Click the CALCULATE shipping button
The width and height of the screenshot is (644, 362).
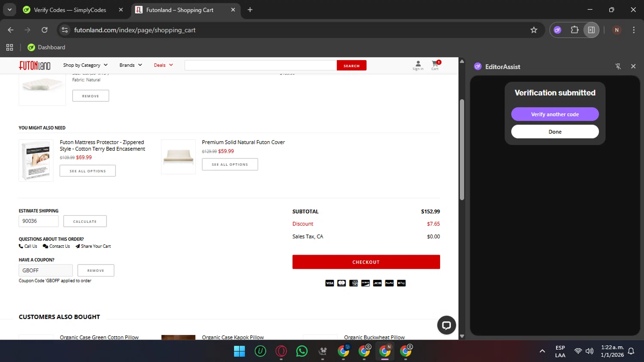85,221
